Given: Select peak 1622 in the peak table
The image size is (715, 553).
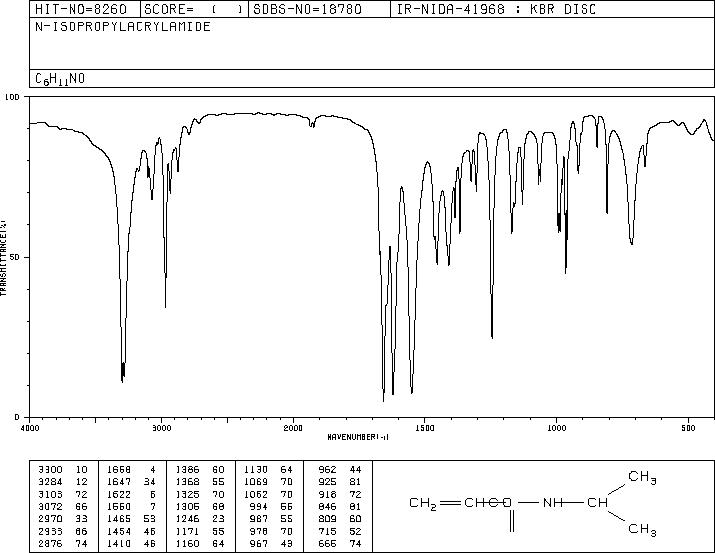Looking at the screenshot, I should pyautogui.click(x=119, y=494).
